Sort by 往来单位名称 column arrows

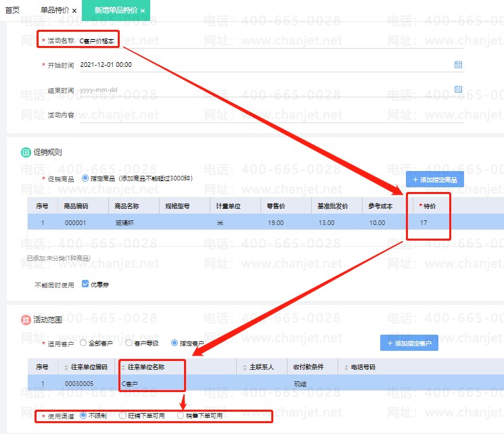(123, 367)
